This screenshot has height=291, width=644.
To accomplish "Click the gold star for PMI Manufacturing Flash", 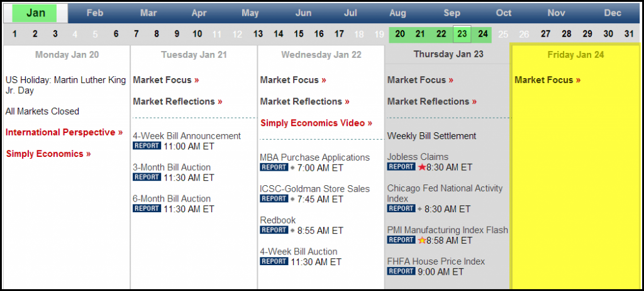I will [x=422, y=241].
